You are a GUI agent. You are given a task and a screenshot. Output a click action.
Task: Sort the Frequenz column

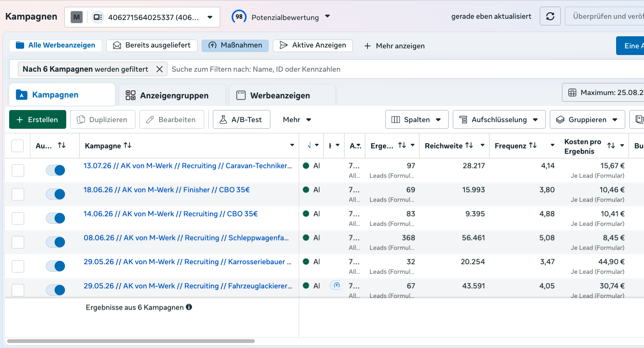(533, 145)
